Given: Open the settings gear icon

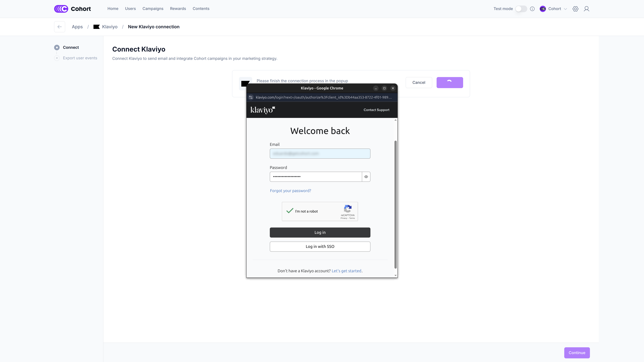Looking at the screenshot, I should point(575,9).
